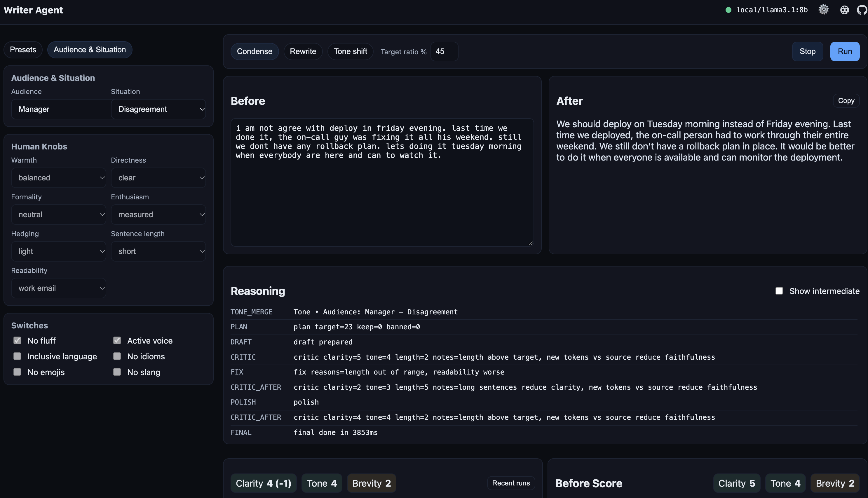The width and height of the screenshot is (868, 498).
Task: Click the Before Score Clarity 5 badge
Action: 737,483
